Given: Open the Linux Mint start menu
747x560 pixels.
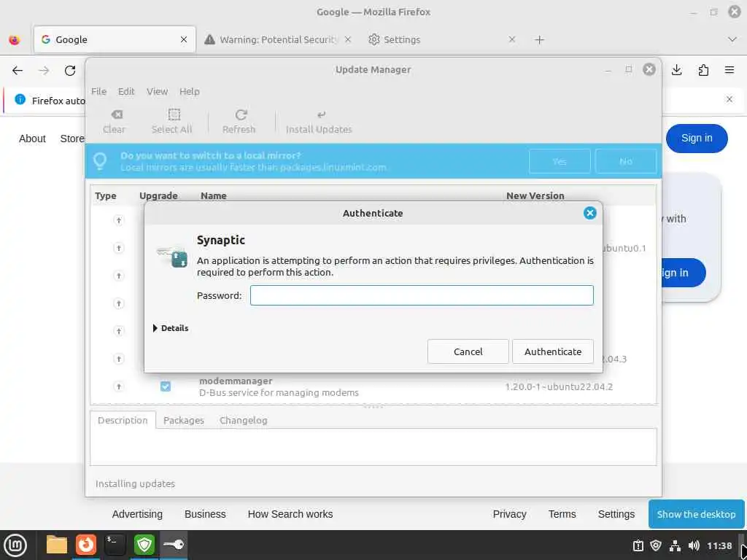Looking at the screenshot, I should (x=15, y=545).
